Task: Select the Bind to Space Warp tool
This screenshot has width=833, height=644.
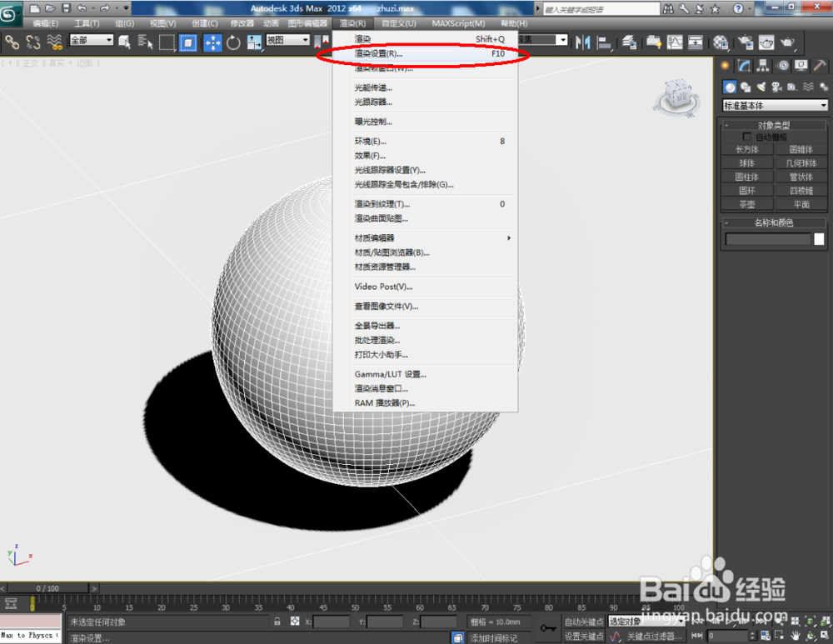Action: click(54, 42)
